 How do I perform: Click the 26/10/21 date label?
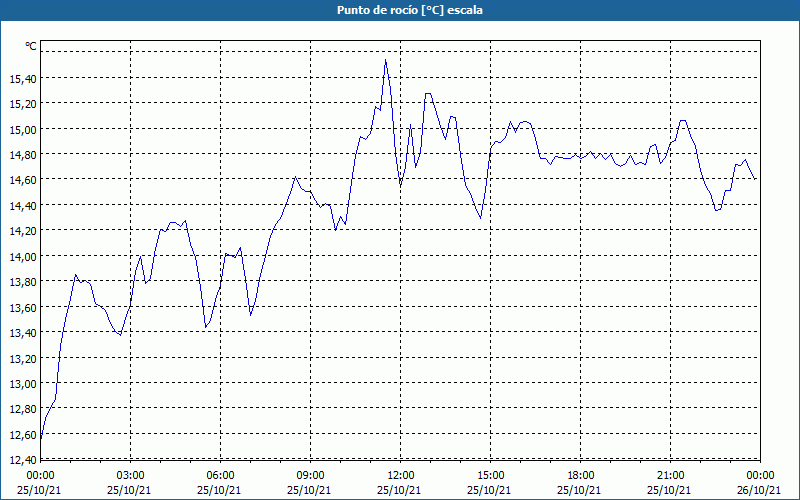tap(759, 490)
